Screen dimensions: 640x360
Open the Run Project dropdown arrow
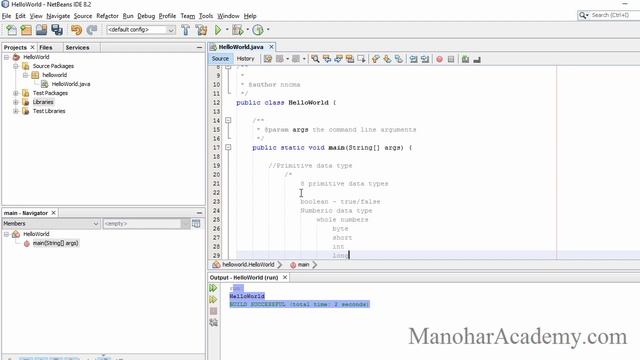pos(227,29)
